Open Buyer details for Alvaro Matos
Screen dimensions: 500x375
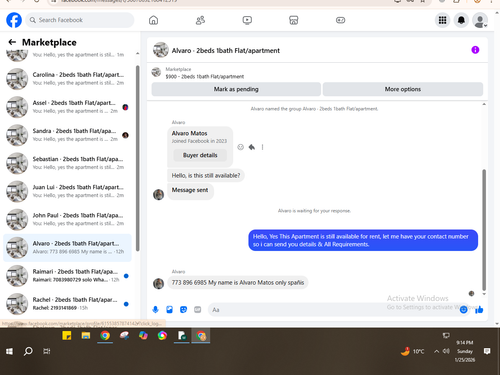click(x=200, y=155)
